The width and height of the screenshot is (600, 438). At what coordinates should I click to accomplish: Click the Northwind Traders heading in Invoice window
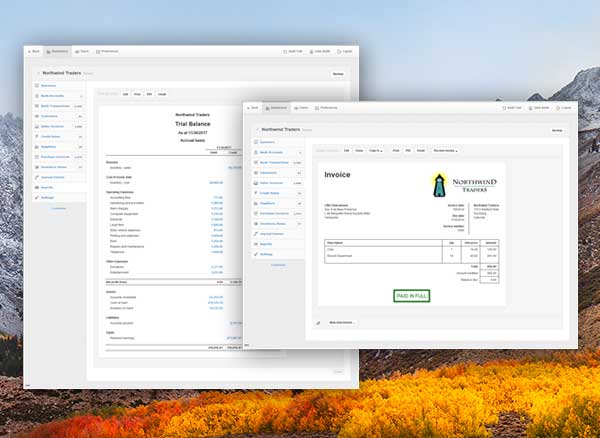click(x=281, y=130)
